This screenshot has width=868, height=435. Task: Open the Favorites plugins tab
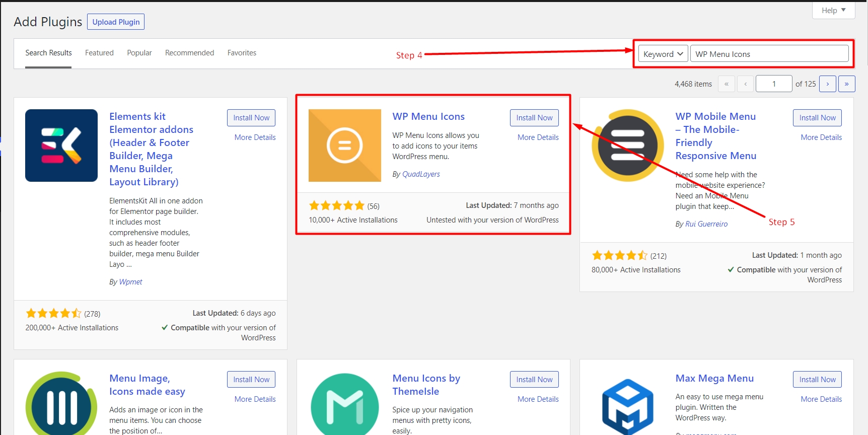pos(242,53)
